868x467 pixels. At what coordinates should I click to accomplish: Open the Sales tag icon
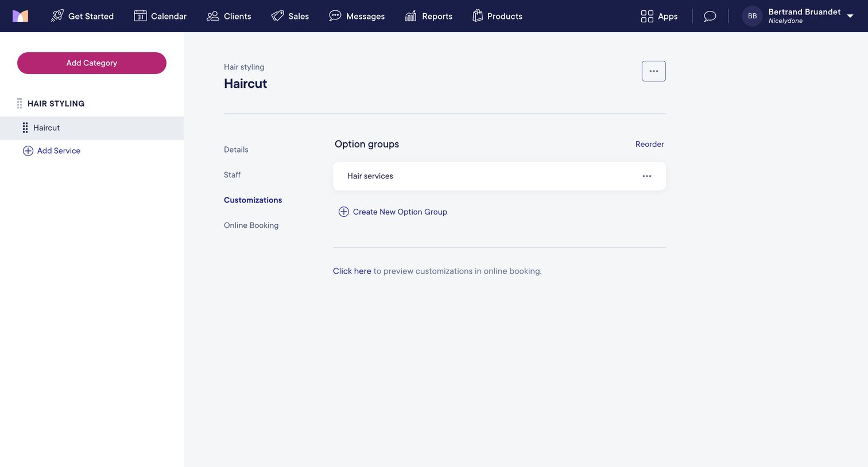click(277, 16)
